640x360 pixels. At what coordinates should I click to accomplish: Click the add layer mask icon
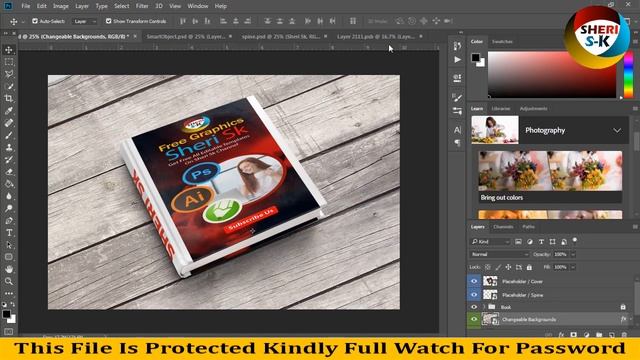[x=573, y=334]
